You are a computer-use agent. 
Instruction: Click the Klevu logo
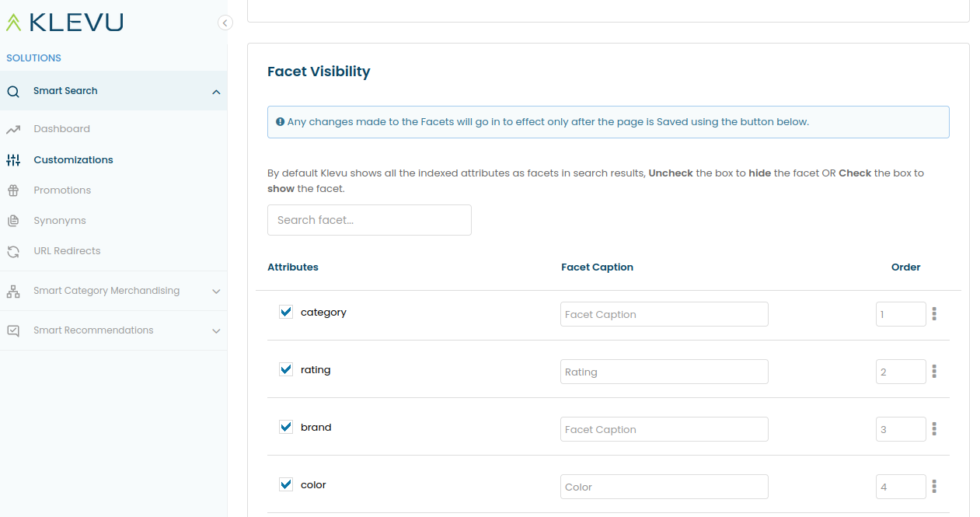coord(65,22)
